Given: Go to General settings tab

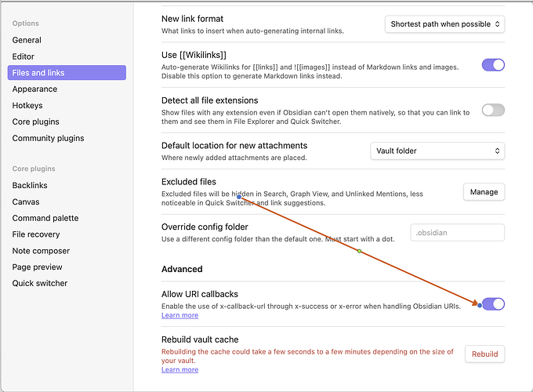Looking at the screenshot, I should tap(27, 40).
